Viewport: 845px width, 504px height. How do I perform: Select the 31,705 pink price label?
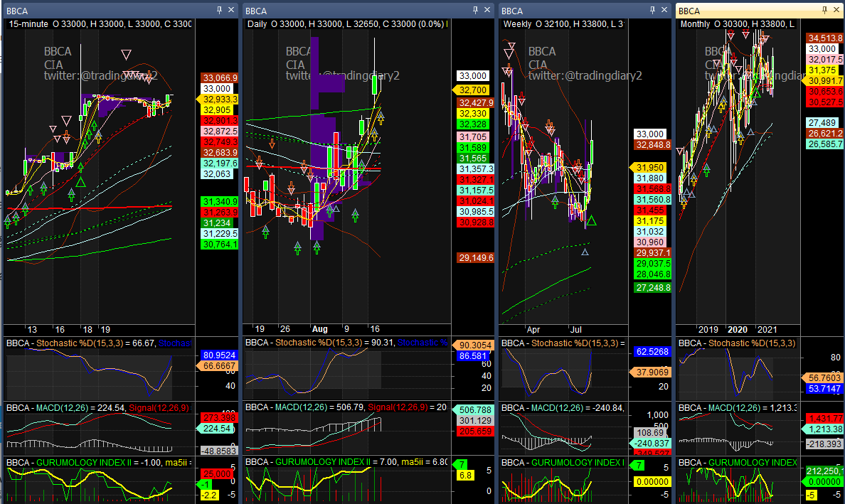click(x=473, y=137)
